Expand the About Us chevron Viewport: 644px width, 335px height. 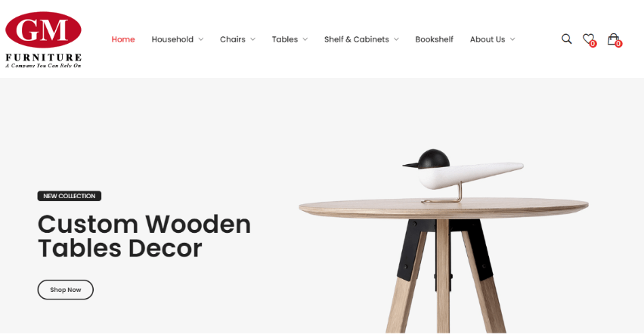(512, 39)
